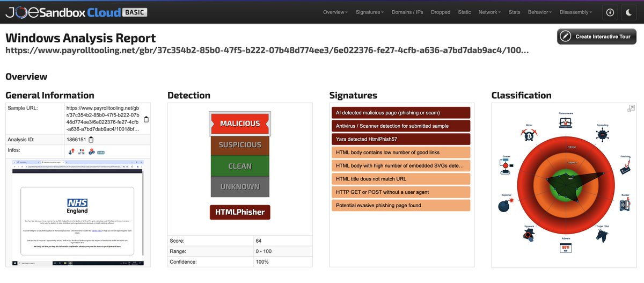Click the Spyware spy icon

529,235
